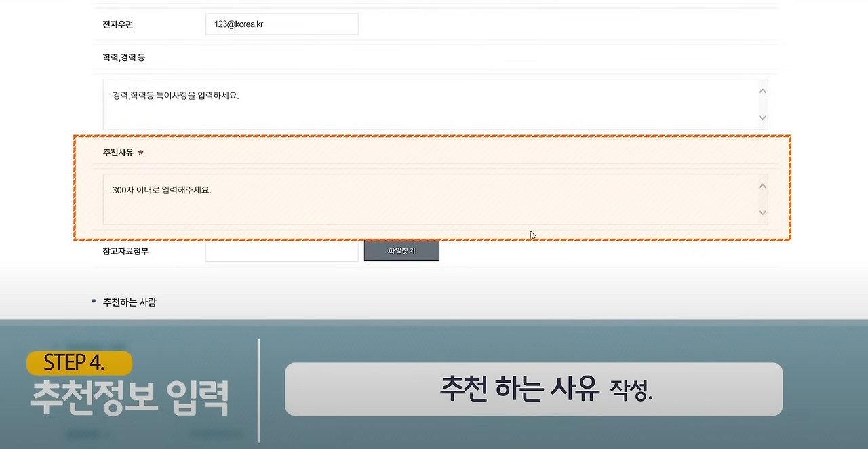Click the scroll-up arrow of 추천사유 textarea
The width and height of the screenshot is (868, 449).
click(762, 185)
